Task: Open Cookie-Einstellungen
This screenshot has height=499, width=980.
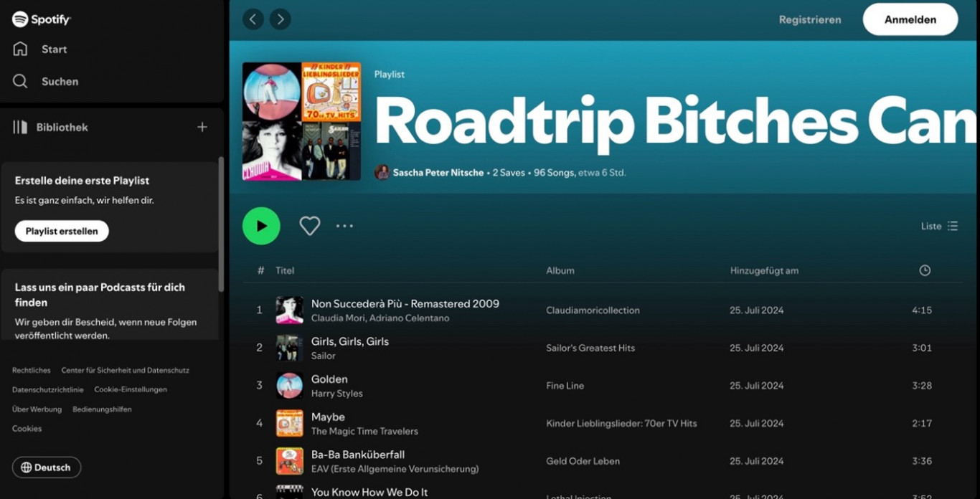Action: click(x=131, y=389)
